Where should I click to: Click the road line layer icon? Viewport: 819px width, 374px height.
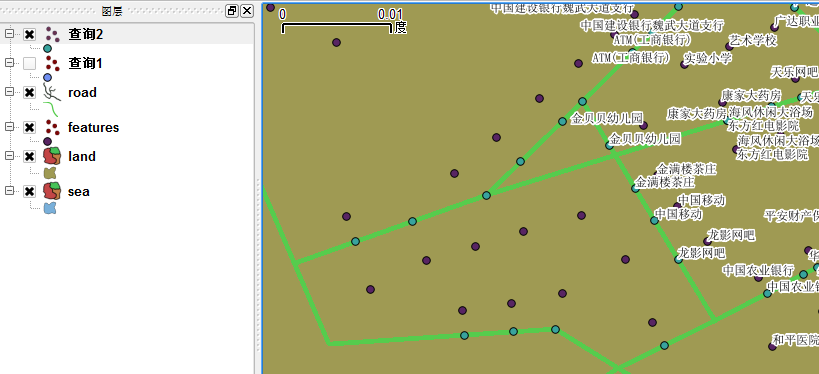[52, 92]
